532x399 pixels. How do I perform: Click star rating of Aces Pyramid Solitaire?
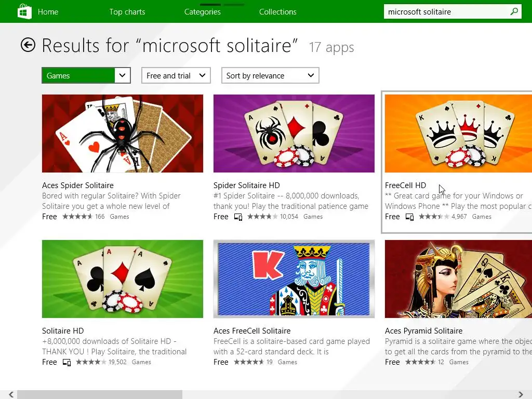tap(420, 362)
